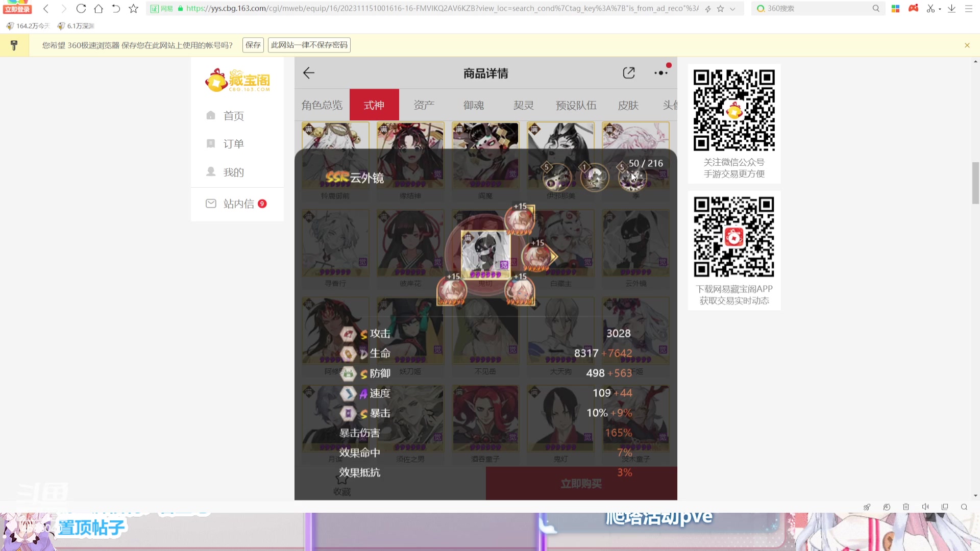Click the middle skill icon marked level 1
This screenshot has width=980, height=551.
(595, 177)
